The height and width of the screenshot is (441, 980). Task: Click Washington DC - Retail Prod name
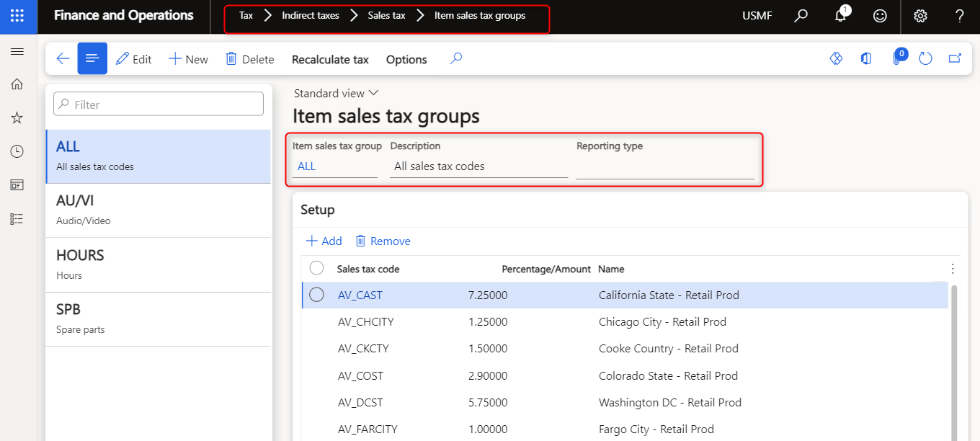pos(670,402)
